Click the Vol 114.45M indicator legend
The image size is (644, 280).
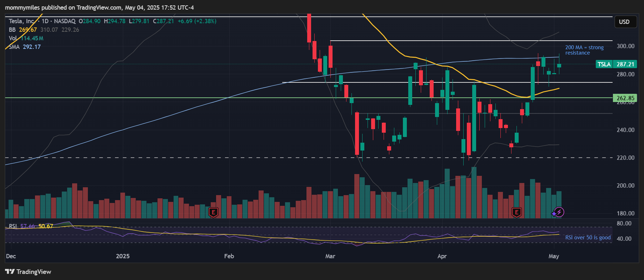tap(26, 38)
